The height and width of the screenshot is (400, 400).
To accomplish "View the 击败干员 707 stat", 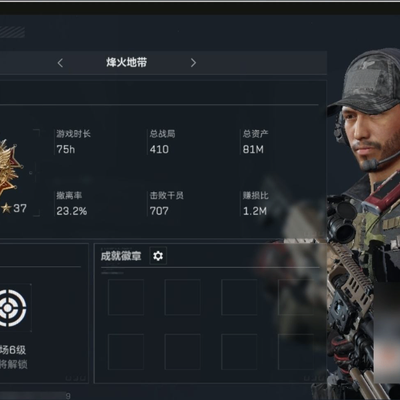I will [x=166, y=204].
